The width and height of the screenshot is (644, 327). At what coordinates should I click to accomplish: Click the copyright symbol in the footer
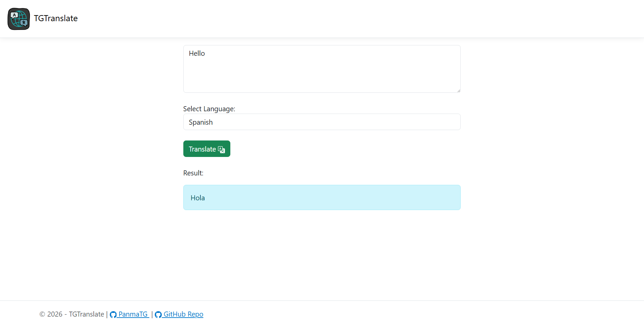click(x=42, y=314)
